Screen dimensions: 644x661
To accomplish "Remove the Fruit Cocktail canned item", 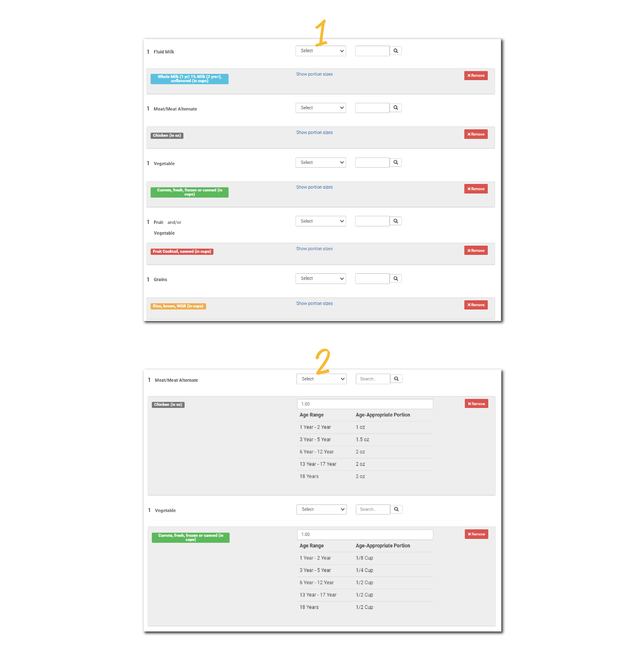I will [477, 251].
